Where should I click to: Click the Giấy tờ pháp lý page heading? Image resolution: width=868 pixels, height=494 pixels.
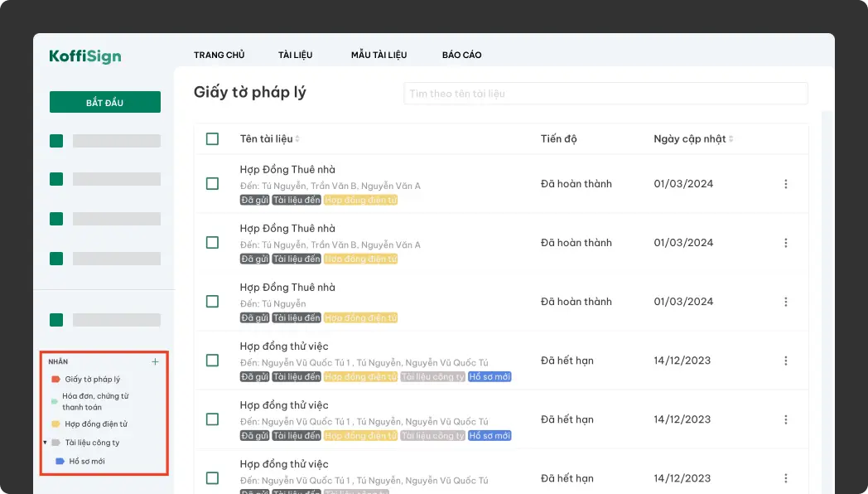(249, 93)
